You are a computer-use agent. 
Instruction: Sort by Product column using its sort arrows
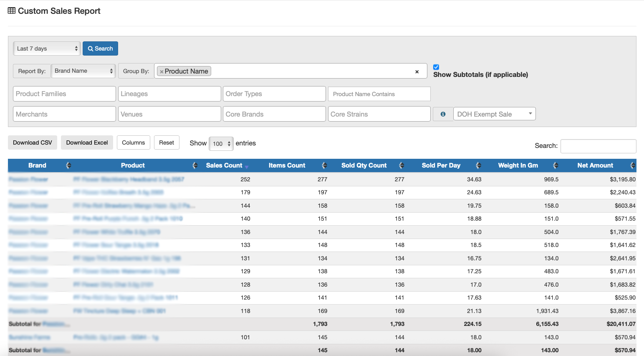tap(194, 165)
